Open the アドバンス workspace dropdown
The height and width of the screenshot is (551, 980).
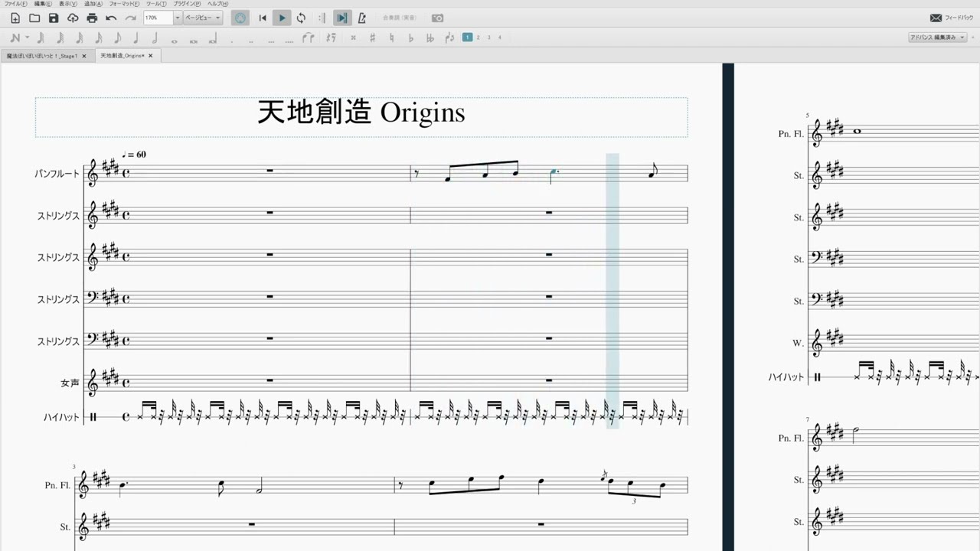coord(937,37)
